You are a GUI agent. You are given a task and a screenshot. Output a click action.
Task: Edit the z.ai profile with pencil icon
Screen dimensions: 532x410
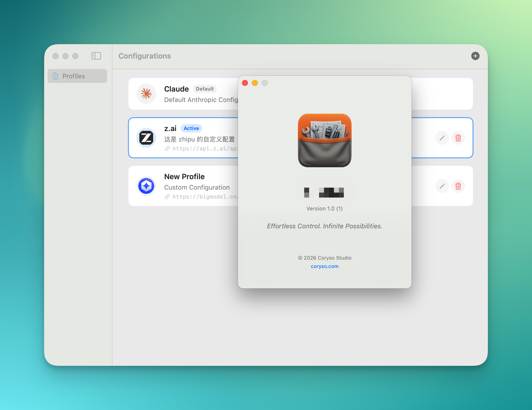[x=442, y=138]
